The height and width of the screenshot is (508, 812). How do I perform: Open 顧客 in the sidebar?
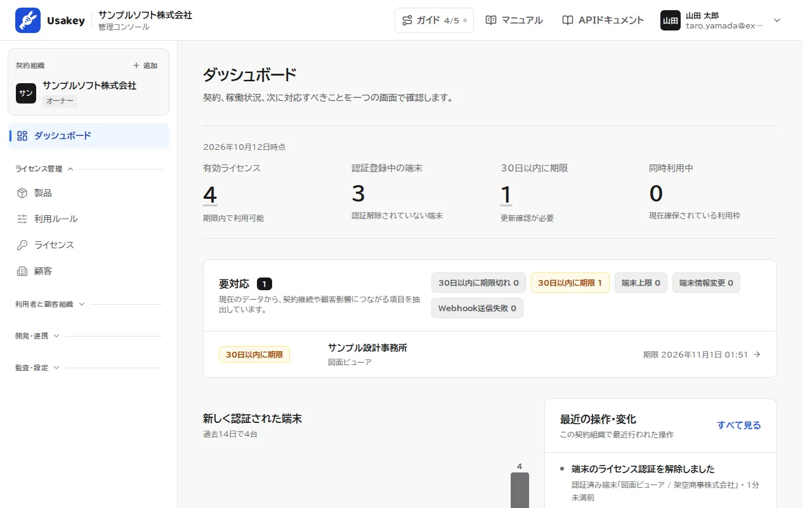coord(89,271)
